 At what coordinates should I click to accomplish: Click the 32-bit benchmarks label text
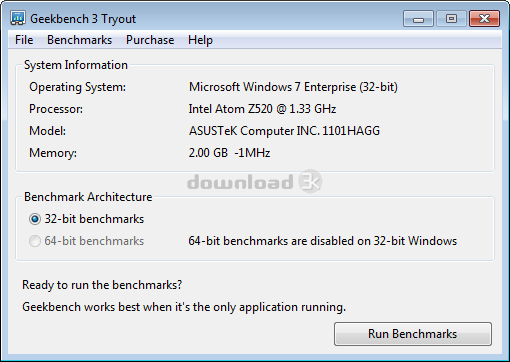[x=94, y=219]
